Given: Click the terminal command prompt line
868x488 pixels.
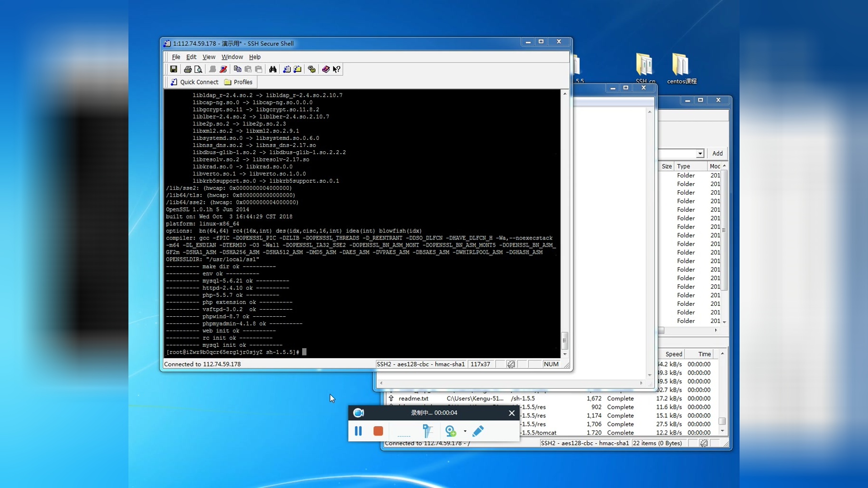Looking at the screenshot, I should (236, 352).
